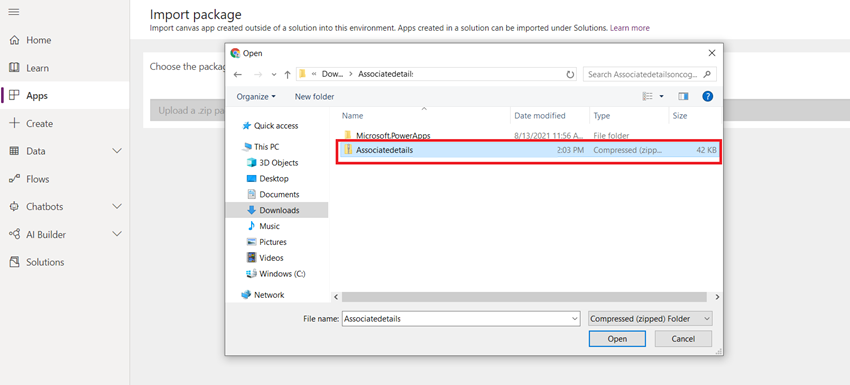Click the Home house icon
The image size is (850, 385).
point(15,40)
